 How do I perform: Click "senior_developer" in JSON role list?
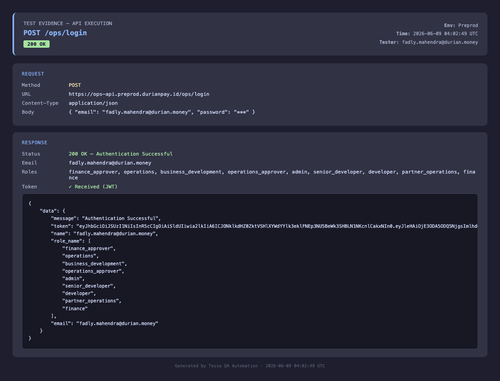[89, 286]
